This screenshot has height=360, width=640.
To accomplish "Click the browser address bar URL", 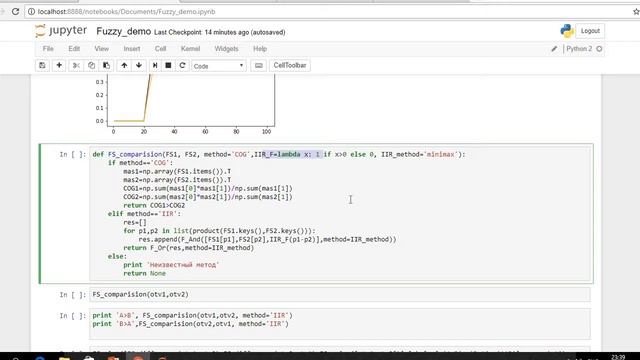I will point(127,12).
